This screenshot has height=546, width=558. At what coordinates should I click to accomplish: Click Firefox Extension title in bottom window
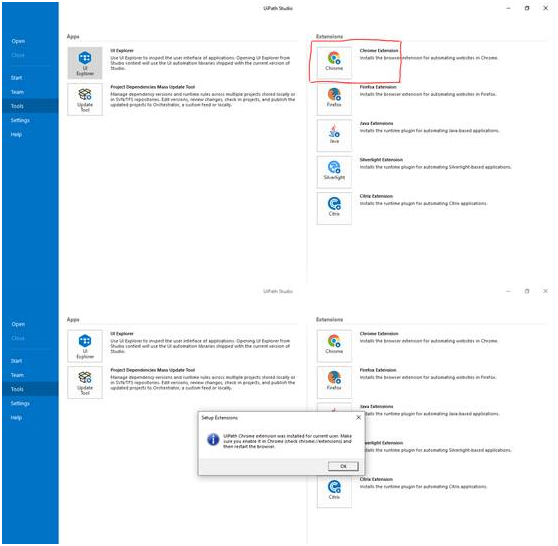click(378, 370)
